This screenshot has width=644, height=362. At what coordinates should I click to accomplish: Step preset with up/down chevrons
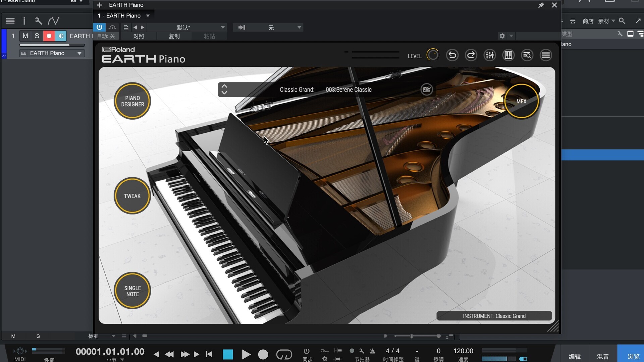(x=224, y=89)
